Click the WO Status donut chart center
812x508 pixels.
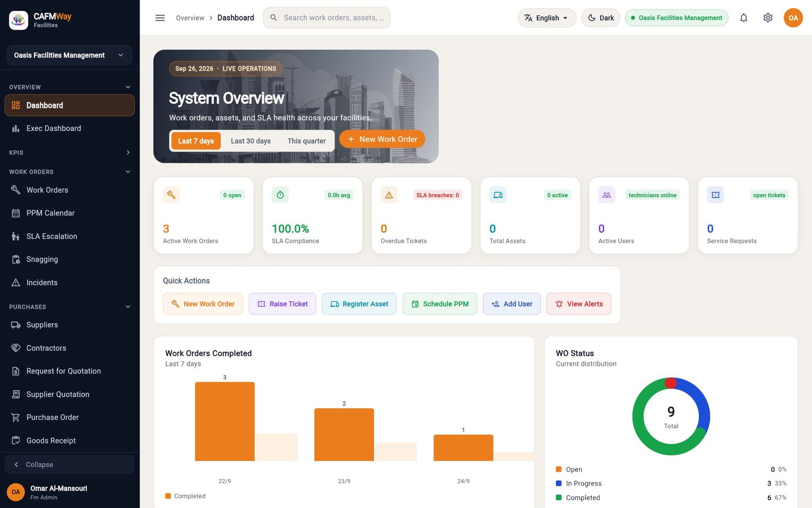671,417
